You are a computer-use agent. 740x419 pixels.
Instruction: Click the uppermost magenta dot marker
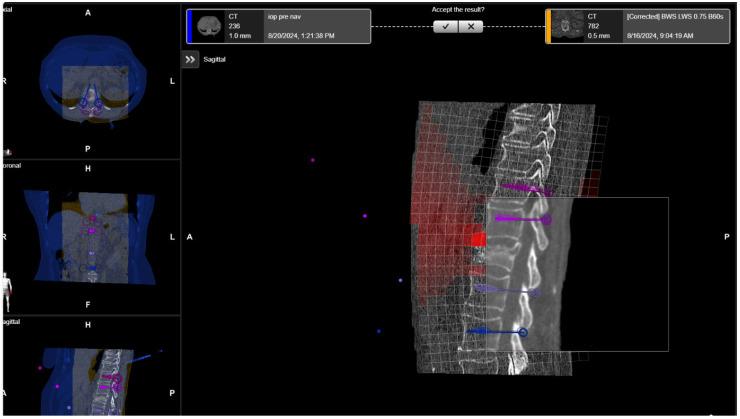pos(313,159)
